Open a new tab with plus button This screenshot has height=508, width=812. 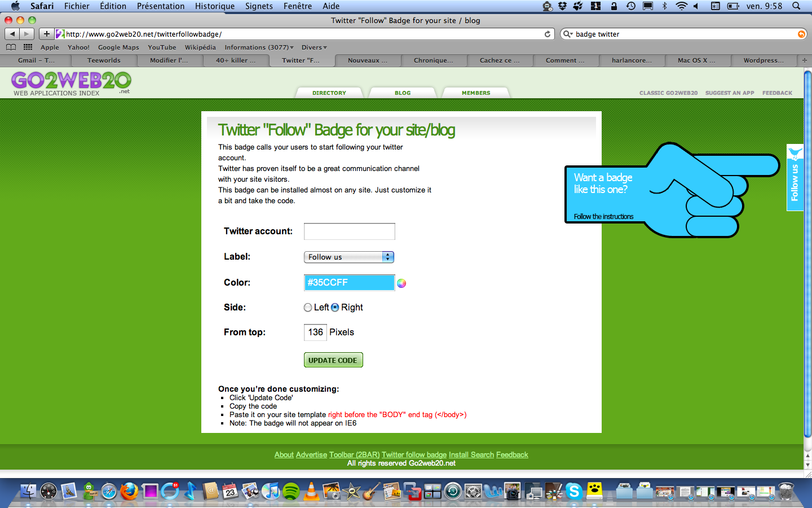click(805, 60)
